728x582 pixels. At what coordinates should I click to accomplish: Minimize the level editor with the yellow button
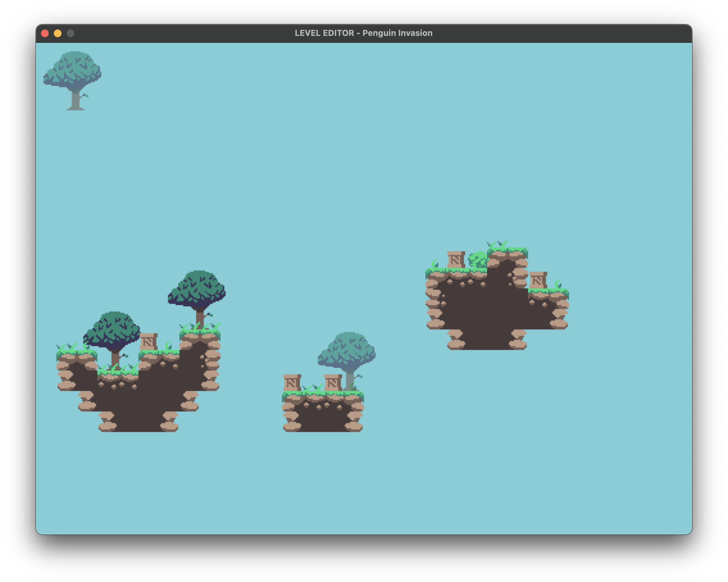pyautogui.click(x=58, y=33)
